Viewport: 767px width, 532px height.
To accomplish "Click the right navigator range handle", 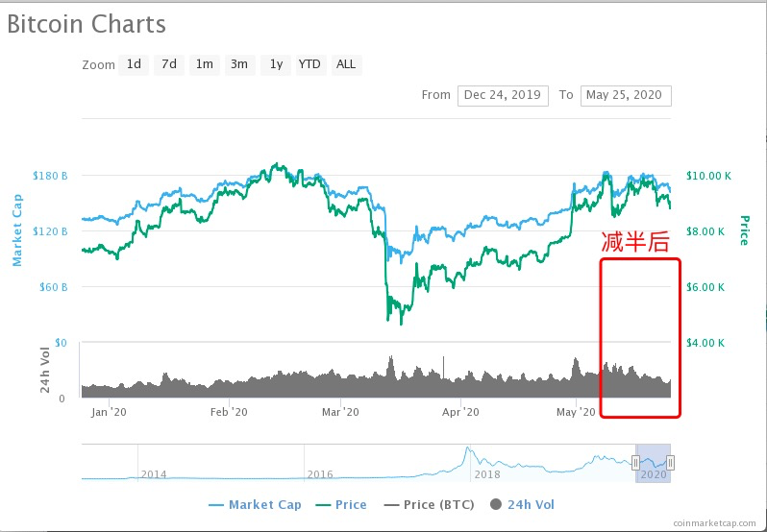I will [x=670, y=463].
